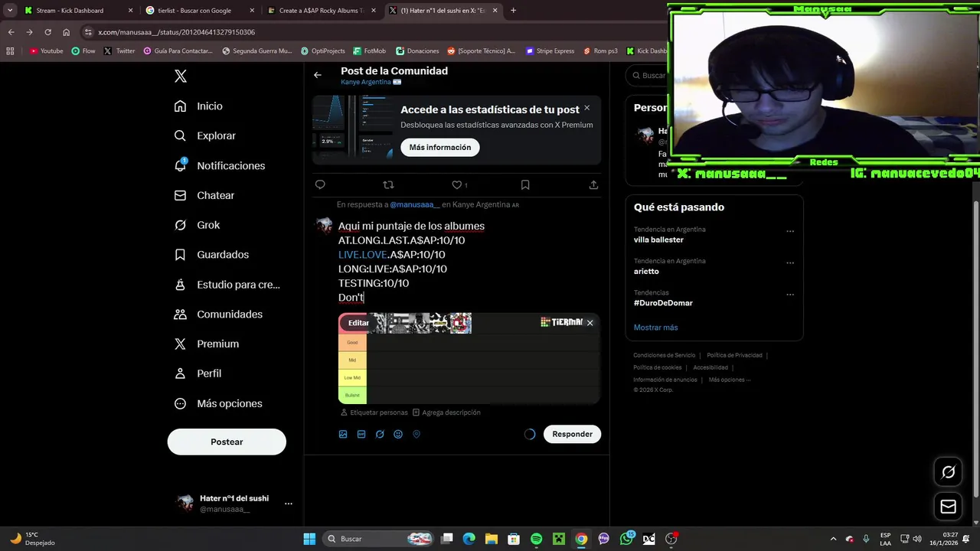
Task: Open Grok from the sidebar
Action: pos(197,225)
